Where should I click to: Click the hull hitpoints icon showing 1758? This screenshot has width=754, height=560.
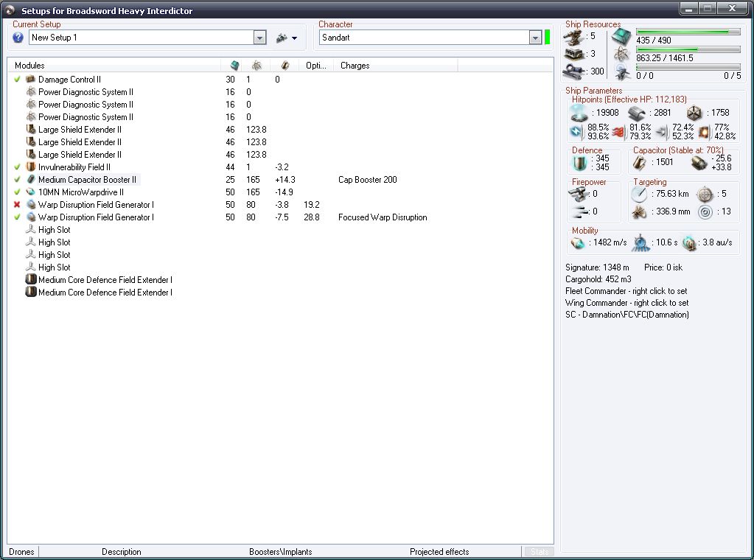[694, 113]
